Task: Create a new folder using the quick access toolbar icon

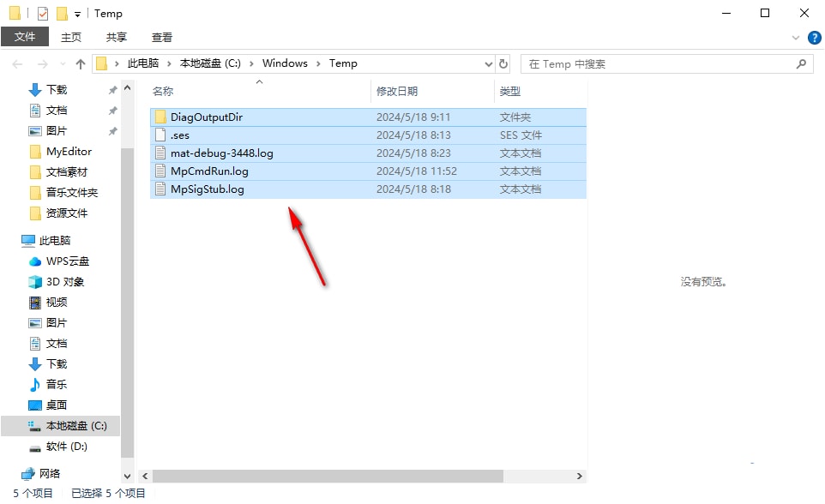Action: [x=60, y=13]
